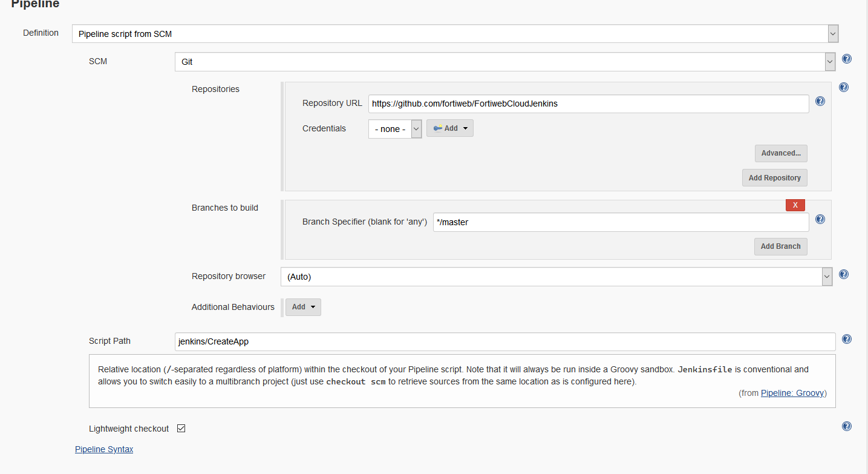The width and height of the screenshot is (868, 474).
Task: Click into the Script Path field
Action: (x=504, y=341)
